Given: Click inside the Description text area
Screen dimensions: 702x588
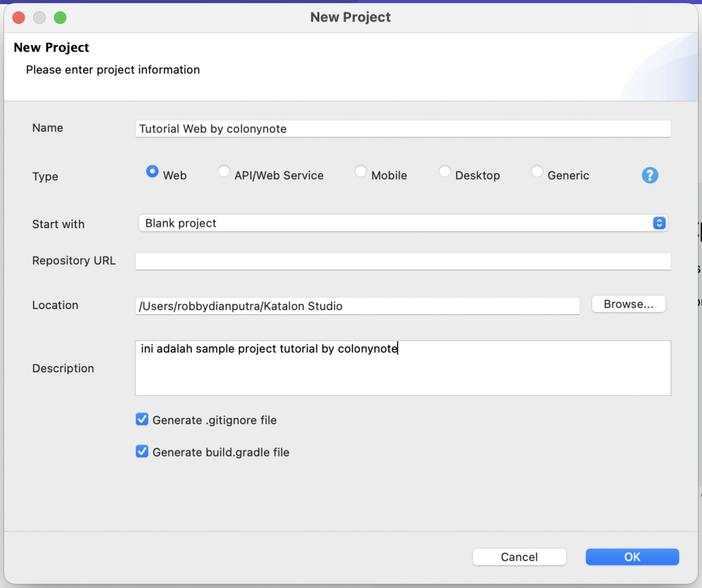Looking at the screenshot, I should point(402,368).
